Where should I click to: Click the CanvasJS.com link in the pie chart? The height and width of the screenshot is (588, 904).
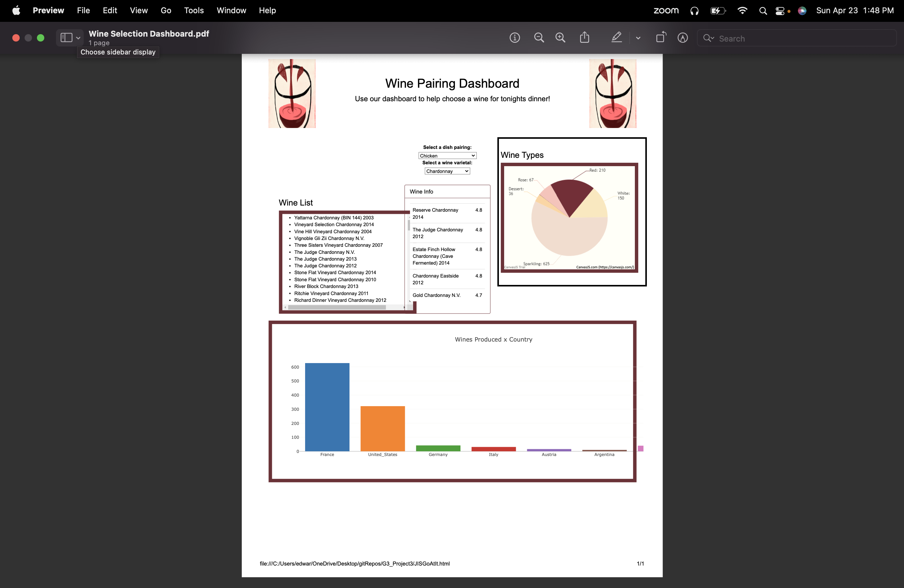[x=605, y=267]
